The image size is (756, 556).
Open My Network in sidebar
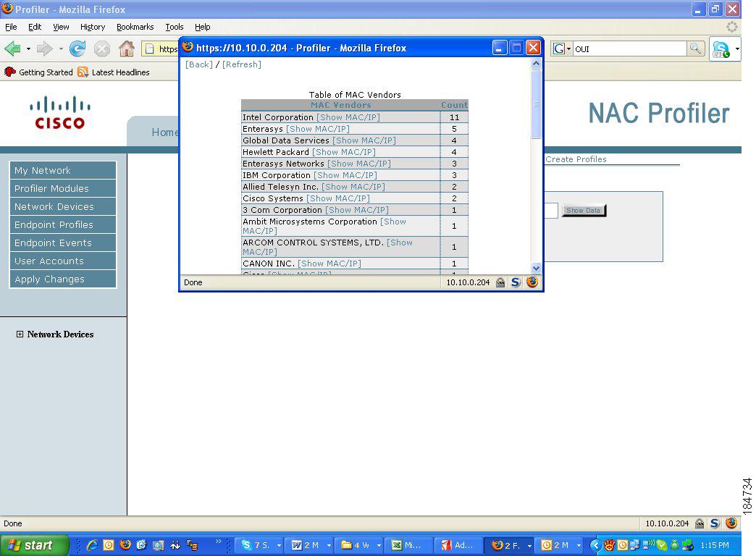(63, 170)
